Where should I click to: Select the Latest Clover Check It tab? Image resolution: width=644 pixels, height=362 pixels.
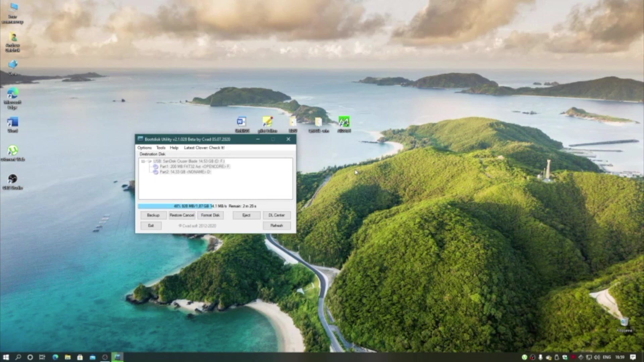(204, 147)
